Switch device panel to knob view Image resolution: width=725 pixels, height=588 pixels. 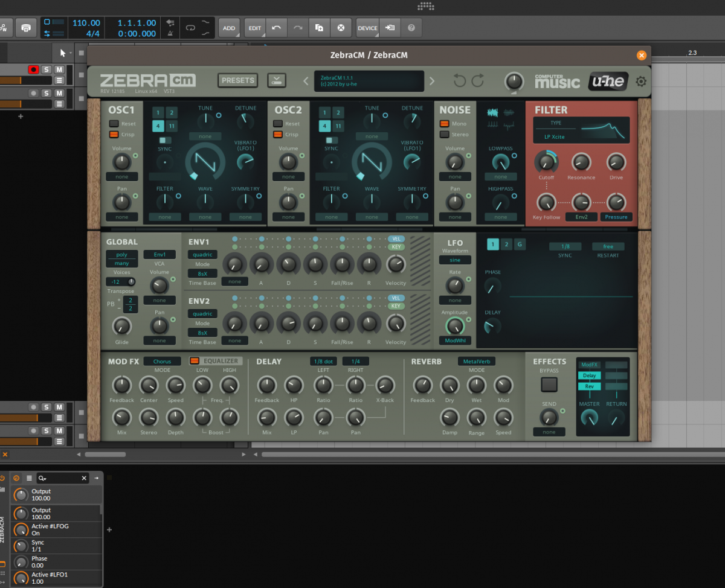[16, 478]
